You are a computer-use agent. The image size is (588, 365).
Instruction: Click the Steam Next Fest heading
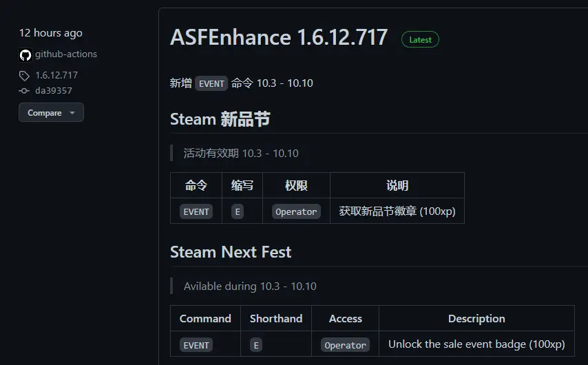tap(231, 251)
